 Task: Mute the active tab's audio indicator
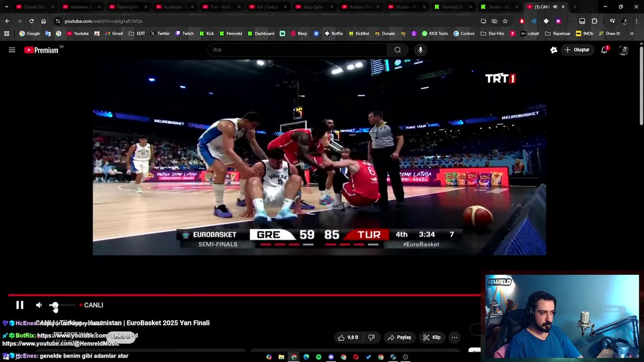(555, 7)
